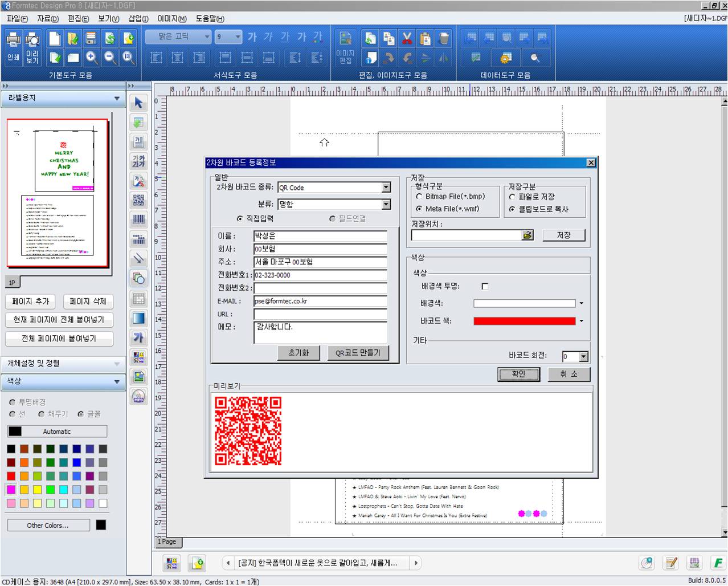
Task: Toggle 배경색 투명 checkbox
Action: (485, 286)
